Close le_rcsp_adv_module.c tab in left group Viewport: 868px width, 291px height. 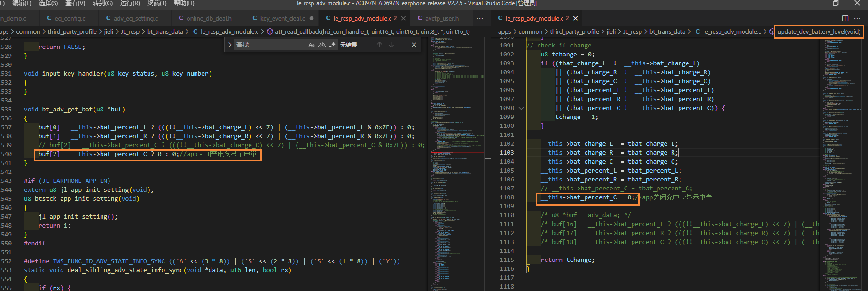pyautogui.click(x=403, y=19)
